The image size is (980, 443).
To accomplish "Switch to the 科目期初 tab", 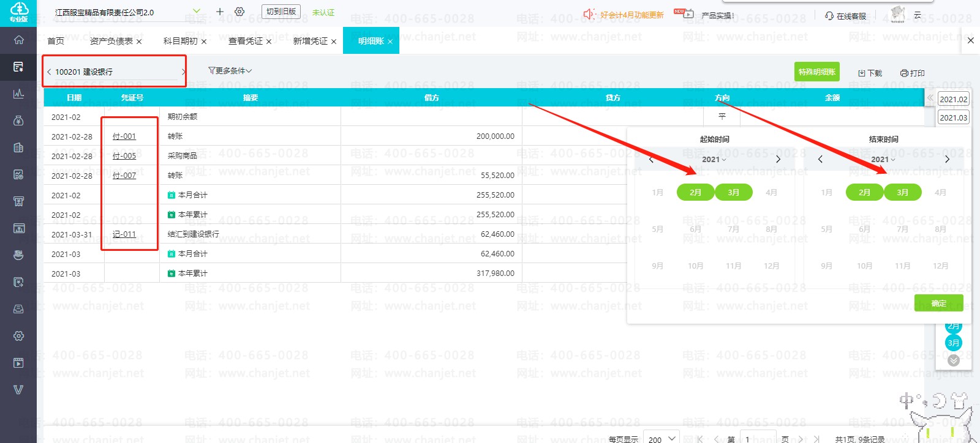I will (180, 41).
